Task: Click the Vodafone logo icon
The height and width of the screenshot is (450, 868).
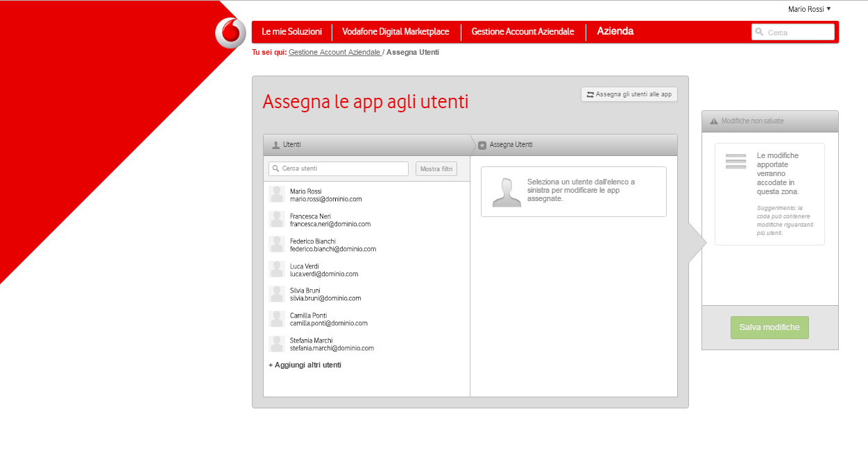Action: (230, 33)
